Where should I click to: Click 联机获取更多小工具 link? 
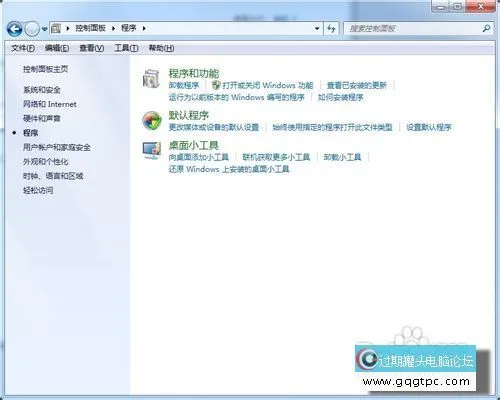[276, 157]
